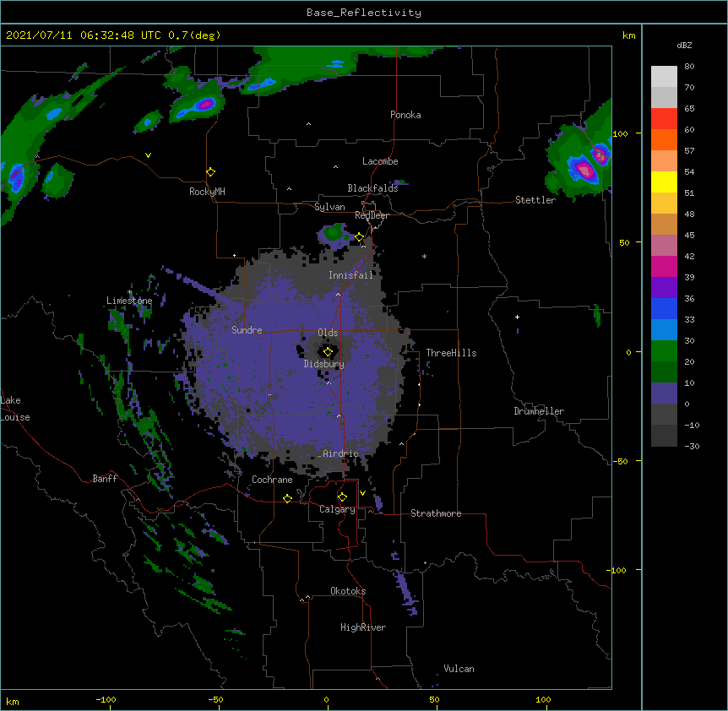Image resolution: width=728 pixels, height=711 pixels.
Task: Click the dBZ legend heading
Action: pyautogui.click(x=684, y=45)
